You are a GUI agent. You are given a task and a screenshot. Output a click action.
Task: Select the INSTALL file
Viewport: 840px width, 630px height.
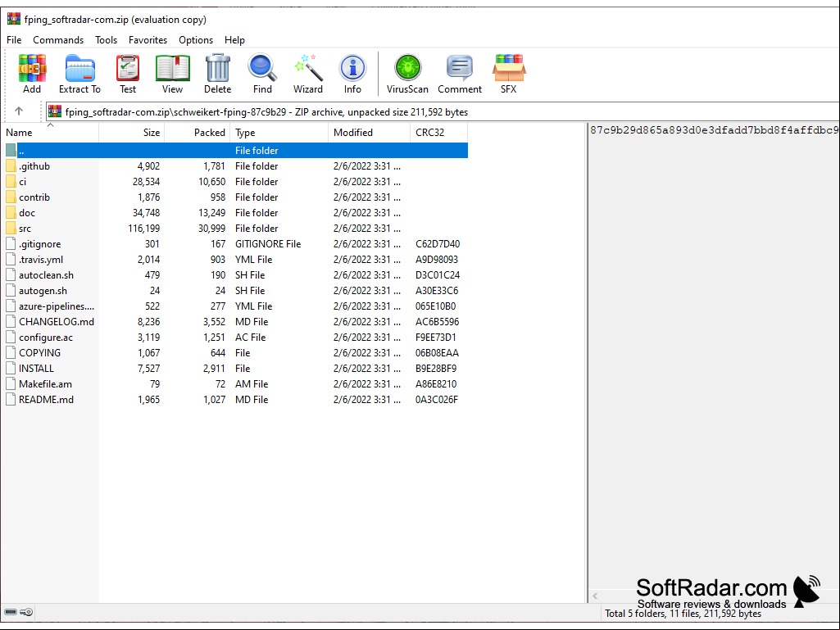coord(36,368)
